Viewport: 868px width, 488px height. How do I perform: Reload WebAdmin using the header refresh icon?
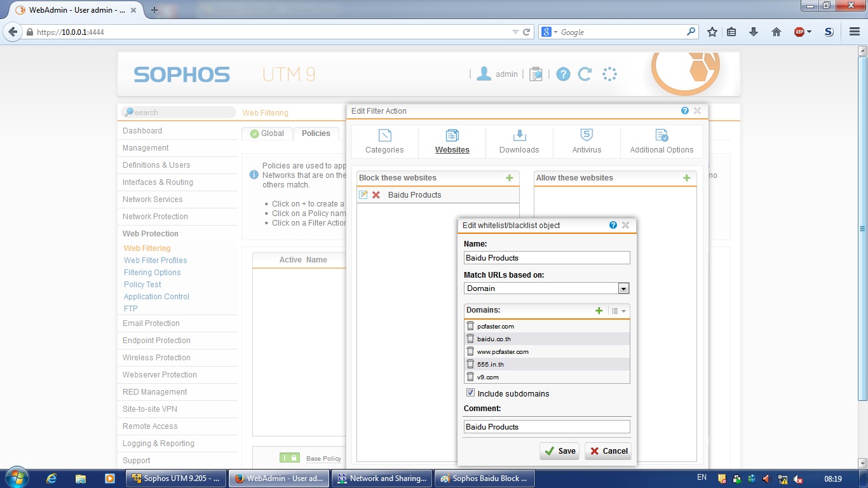[x=585, y=74]
